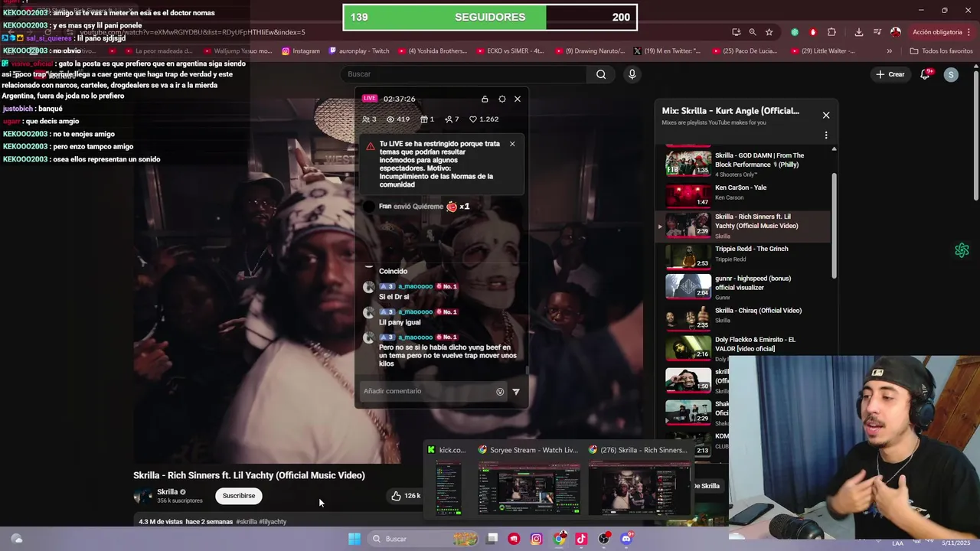This screenshot has width=980, height=551.
Task: Switch to (276) Skrilla - Rich Sinners preview
Action: click(x=639, y=481)
